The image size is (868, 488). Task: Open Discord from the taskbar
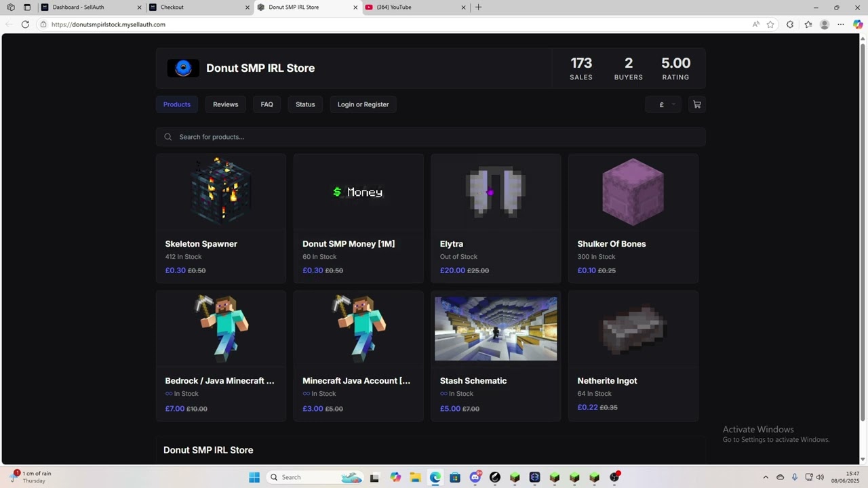(475, 477)
